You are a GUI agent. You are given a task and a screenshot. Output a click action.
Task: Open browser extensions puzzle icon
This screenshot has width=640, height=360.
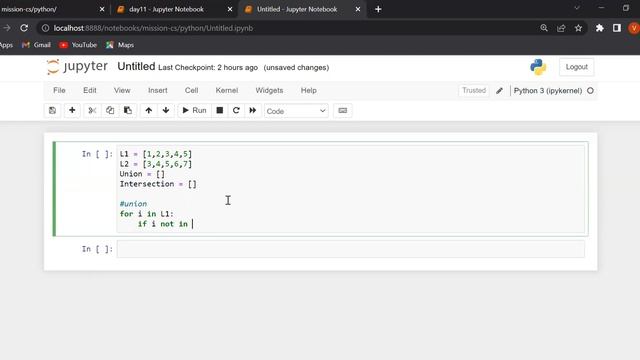(x=600, y=28)
